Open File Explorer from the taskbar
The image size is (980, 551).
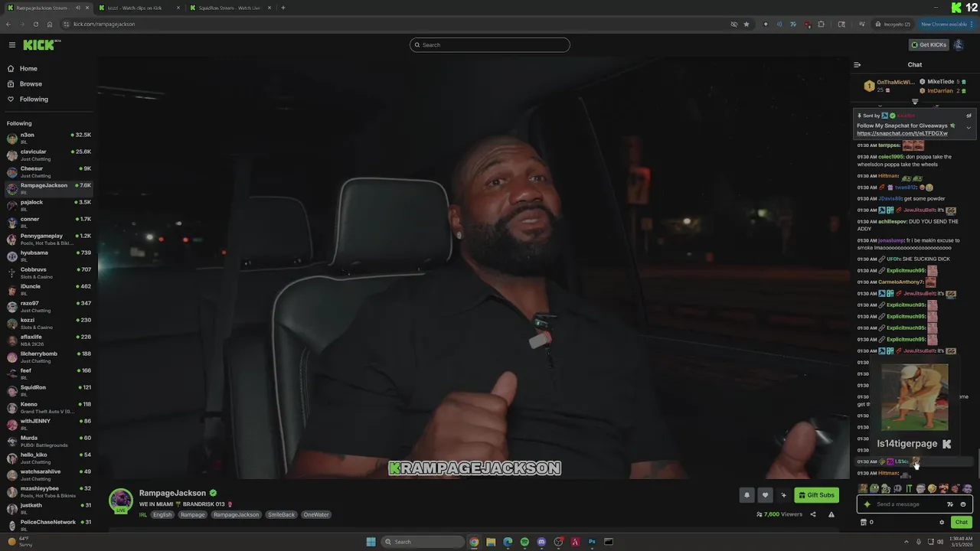(x=491, y=542)
